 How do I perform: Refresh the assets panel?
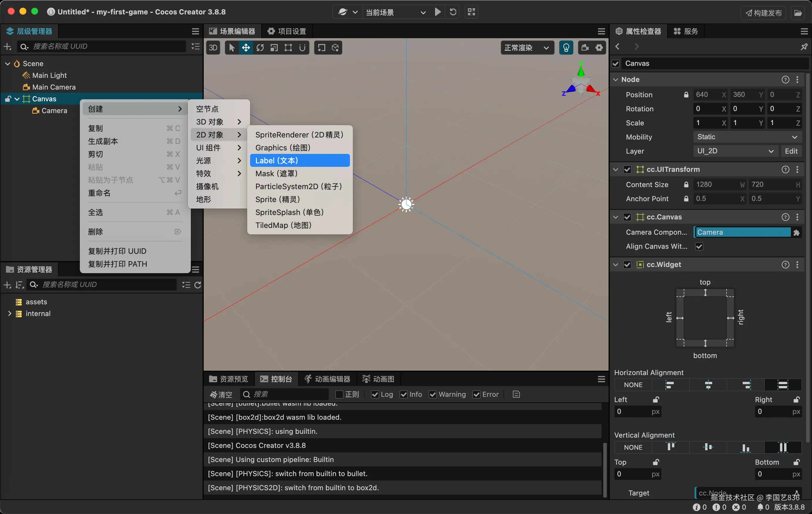pyautogui.click(x=198, y=285)
